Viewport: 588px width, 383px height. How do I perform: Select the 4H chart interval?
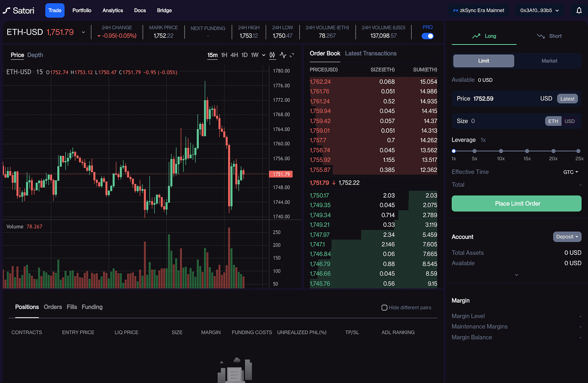tap(234, 55)
